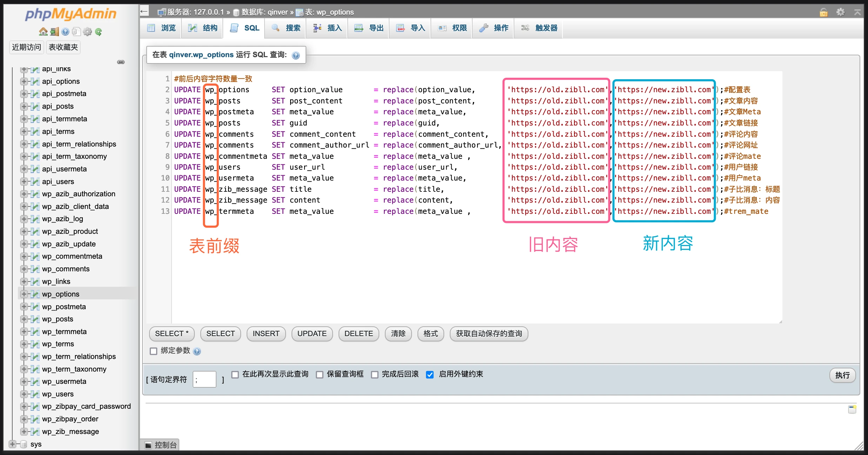Viewport: 868px width, 455px height.
Task: Enable the 绑定参数 checkbox
Action: click(x=153, y=351)
